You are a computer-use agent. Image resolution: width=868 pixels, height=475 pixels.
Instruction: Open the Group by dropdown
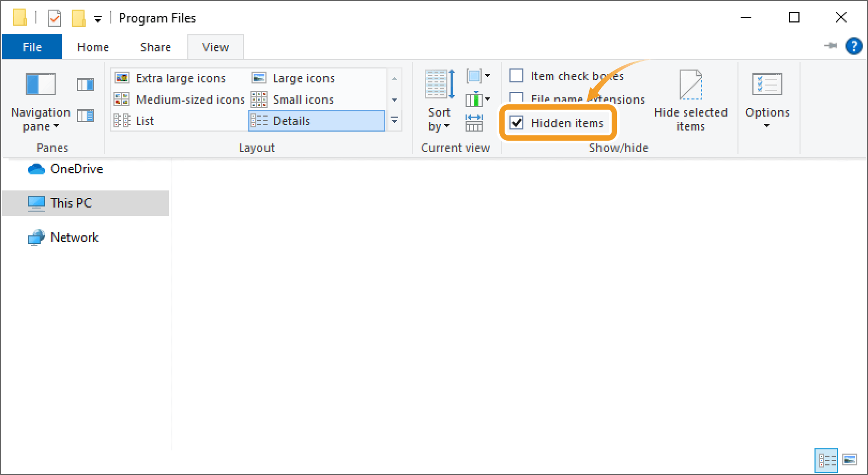(477, 76)
